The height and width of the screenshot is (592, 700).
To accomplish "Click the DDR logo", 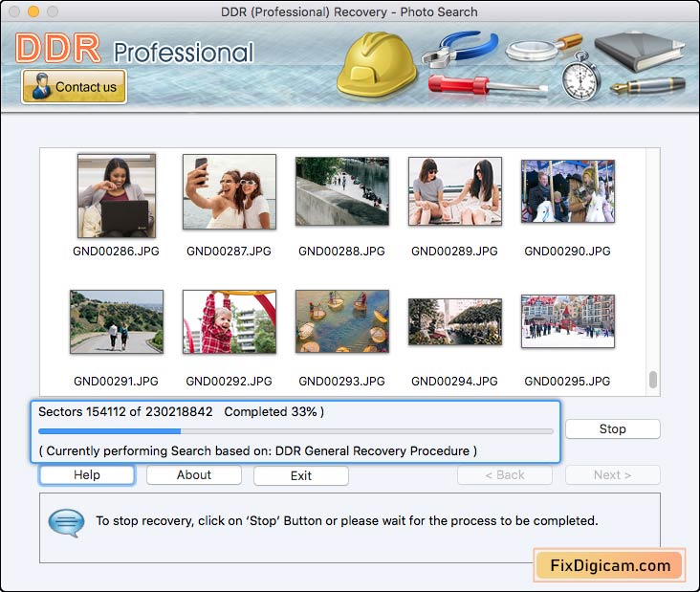I will point(58,48).
